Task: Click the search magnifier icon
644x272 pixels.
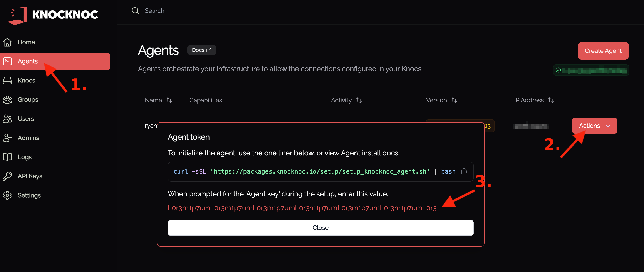Action: [x=135, y=11]
